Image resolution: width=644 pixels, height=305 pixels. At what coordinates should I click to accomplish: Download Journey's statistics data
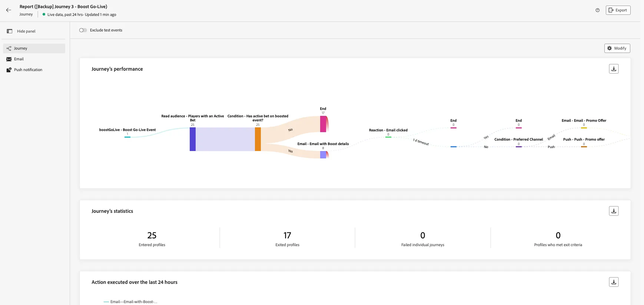point(614,211)
